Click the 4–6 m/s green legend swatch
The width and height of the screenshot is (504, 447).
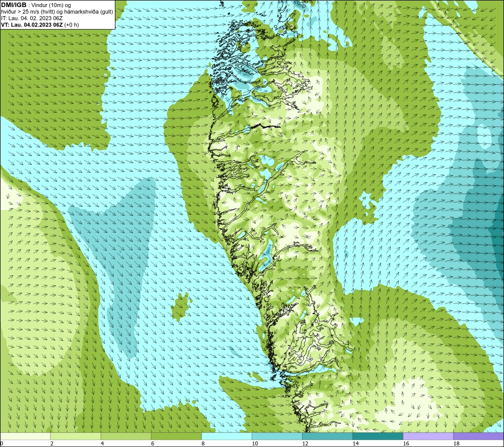coord(126,436)
